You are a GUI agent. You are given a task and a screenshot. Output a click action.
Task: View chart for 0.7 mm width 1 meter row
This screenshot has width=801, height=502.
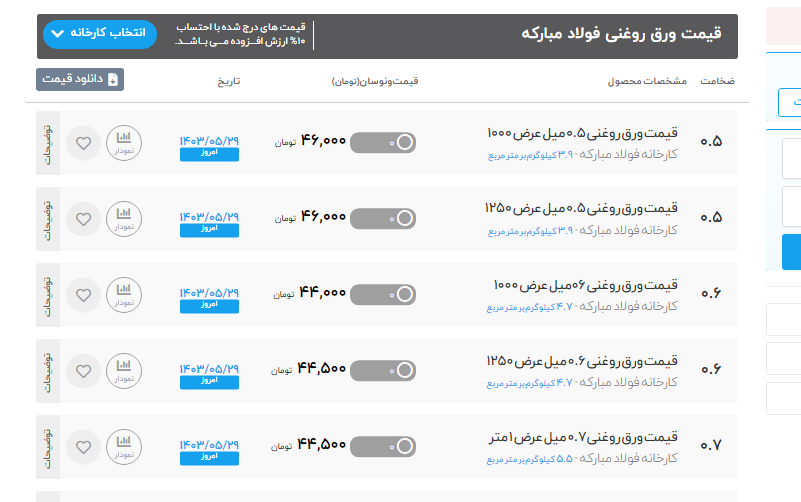click(x=124, y=445)
